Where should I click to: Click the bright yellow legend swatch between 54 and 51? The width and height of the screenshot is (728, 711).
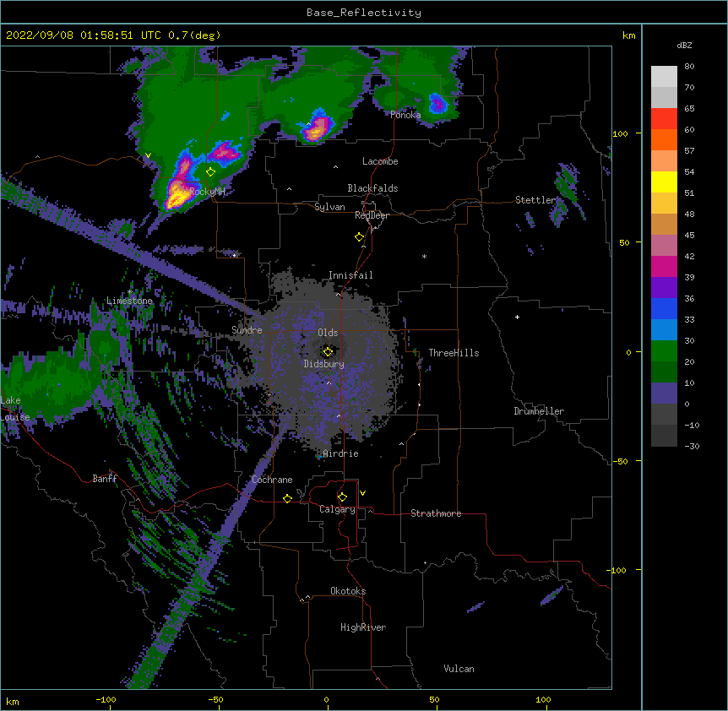664,182
